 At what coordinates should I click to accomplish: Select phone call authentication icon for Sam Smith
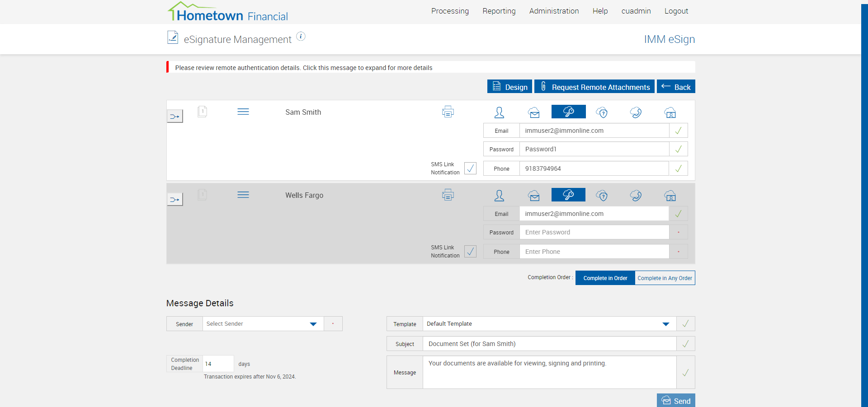[636, 112]
